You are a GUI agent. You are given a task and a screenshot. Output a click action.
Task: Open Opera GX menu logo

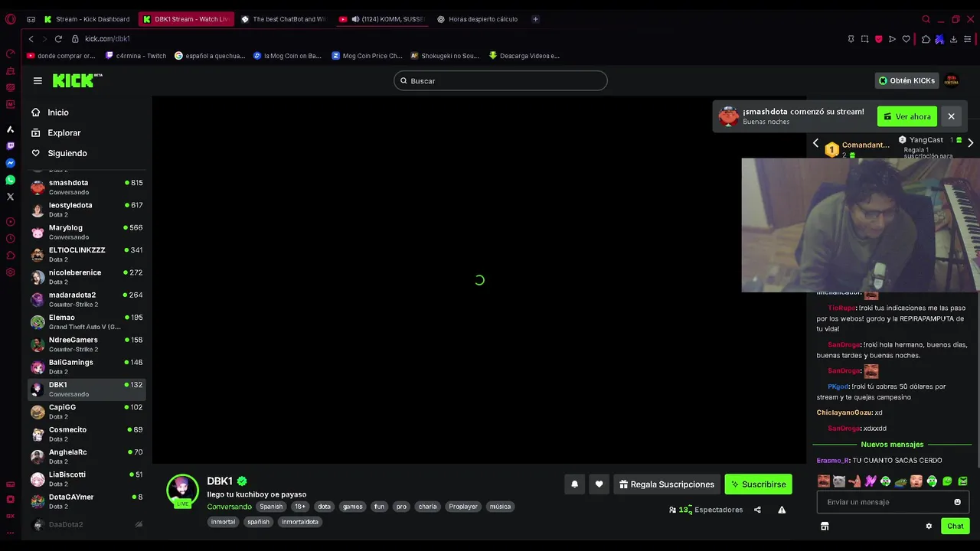[10, 19]
